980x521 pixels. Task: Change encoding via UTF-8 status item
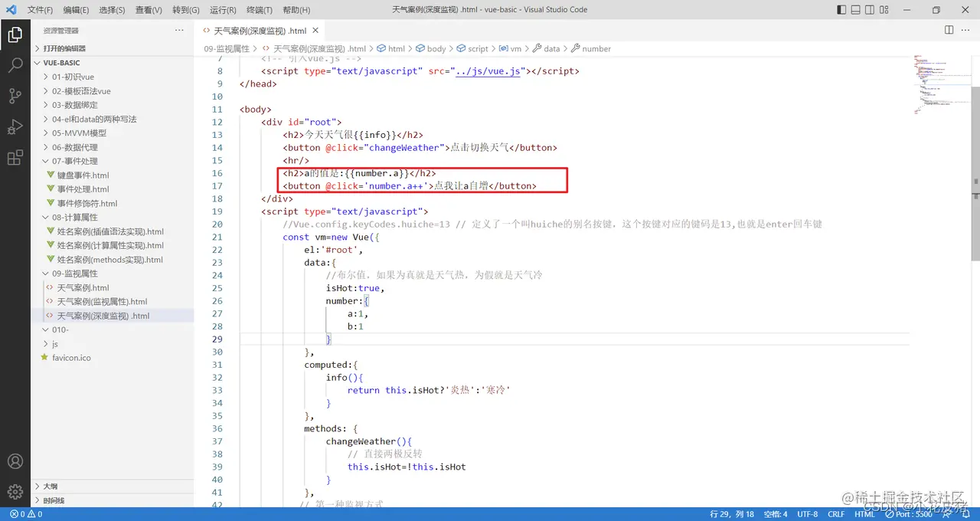(807, 514)
